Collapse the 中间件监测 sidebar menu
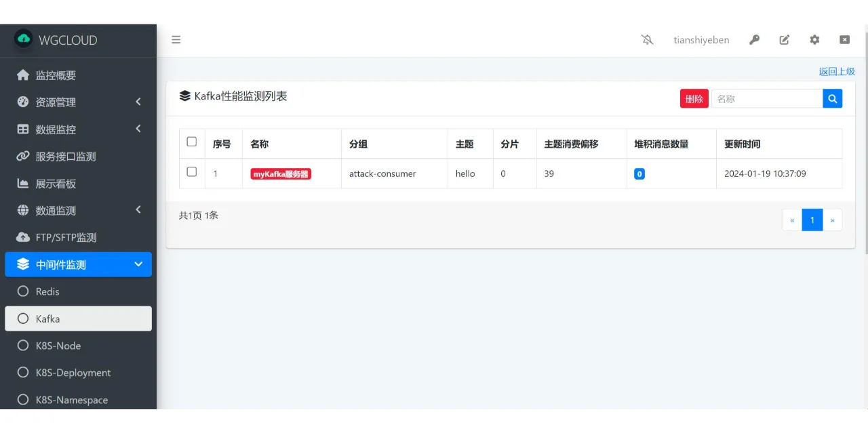 [78, 264]
